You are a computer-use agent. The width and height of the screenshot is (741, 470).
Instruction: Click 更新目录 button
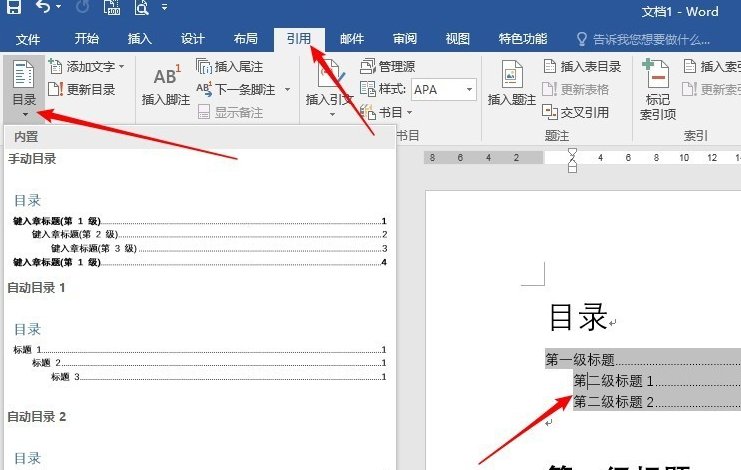pyautogui.click(x=82, y=89)
